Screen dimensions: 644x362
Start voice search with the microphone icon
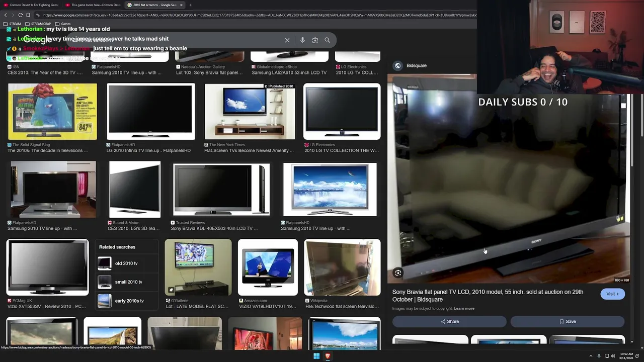tap(302, 40)
